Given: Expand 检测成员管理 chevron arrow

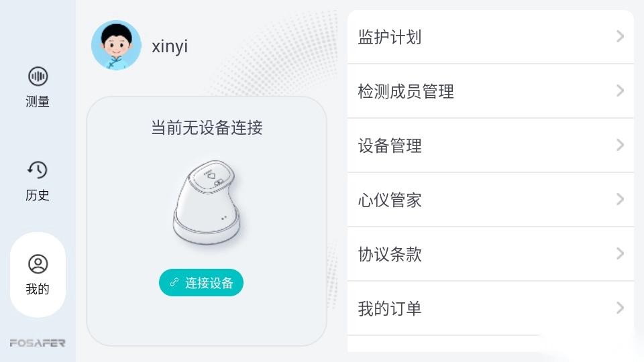Looking at the screenshot, I should pyautogui.click(x=620, y=90).
